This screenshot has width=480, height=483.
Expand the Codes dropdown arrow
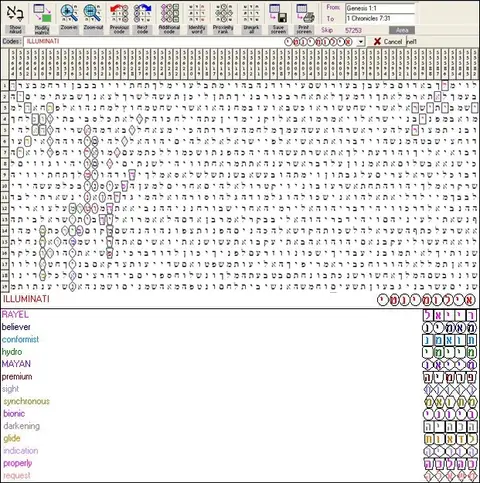point(360,42)
